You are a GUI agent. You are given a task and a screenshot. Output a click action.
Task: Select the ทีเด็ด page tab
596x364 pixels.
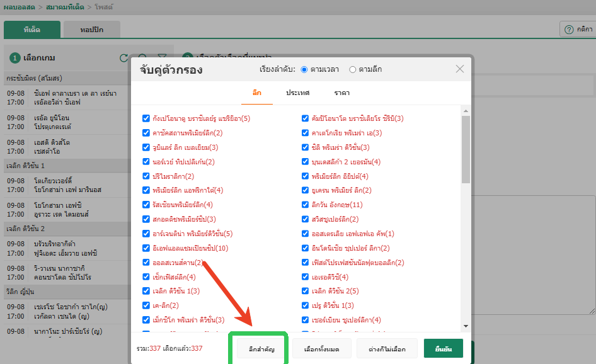tap(32, 30)
